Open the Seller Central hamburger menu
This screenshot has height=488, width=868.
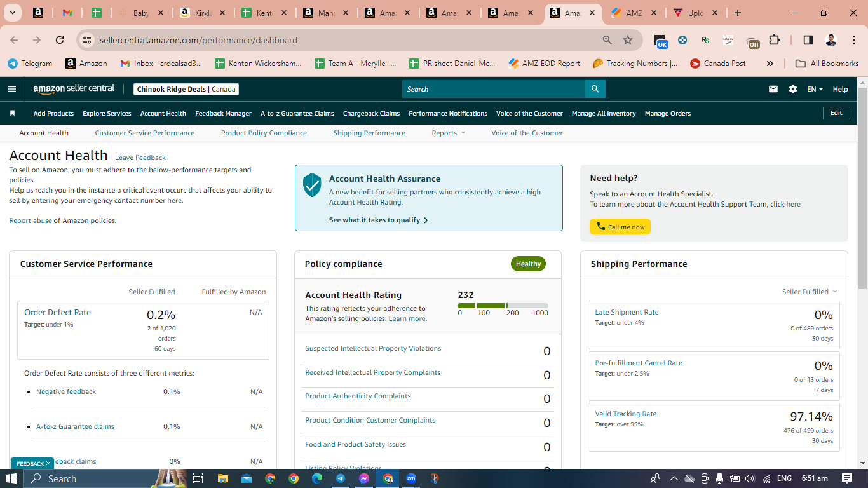click(x=12, y=89)
